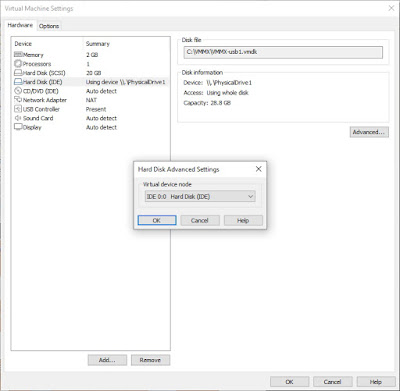Select the Sound Card row label
The width and height of the screenshot is (400, 391).
tap(38, 118)
